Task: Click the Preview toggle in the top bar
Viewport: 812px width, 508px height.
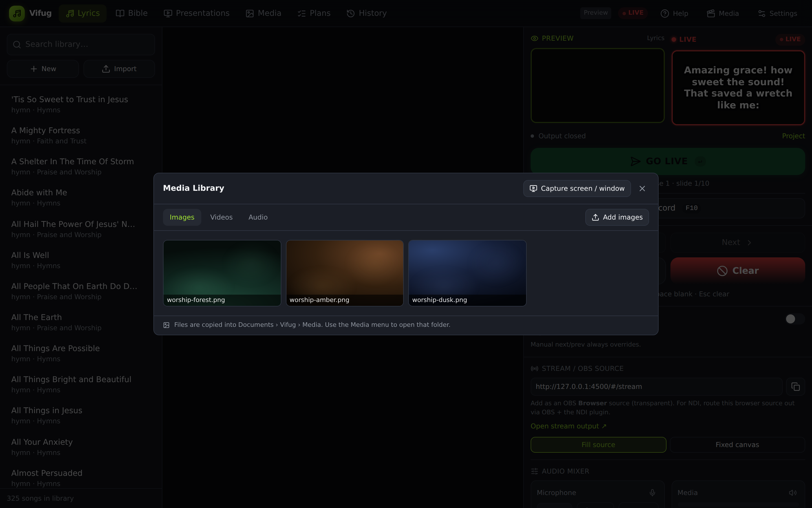Action: click(x=595, y=13)
